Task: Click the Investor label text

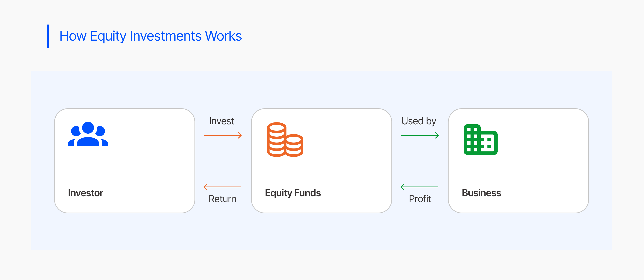Action: tap(85, 193)
